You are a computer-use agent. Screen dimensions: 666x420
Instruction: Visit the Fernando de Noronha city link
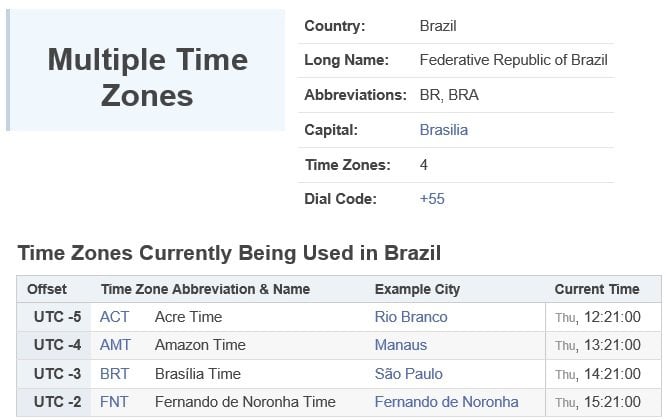click(446, 402)
